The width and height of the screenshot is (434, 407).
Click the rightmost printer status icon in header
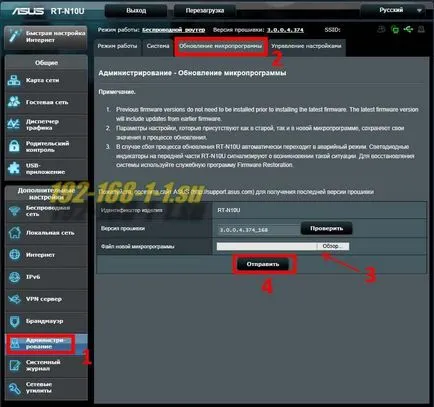click(x=421, y=30)
